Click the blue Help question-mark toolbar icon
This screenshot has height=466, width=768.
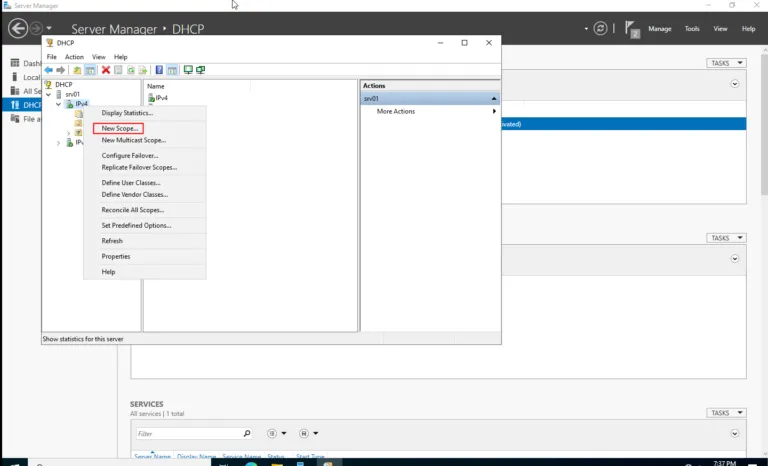tap(159, 70)
